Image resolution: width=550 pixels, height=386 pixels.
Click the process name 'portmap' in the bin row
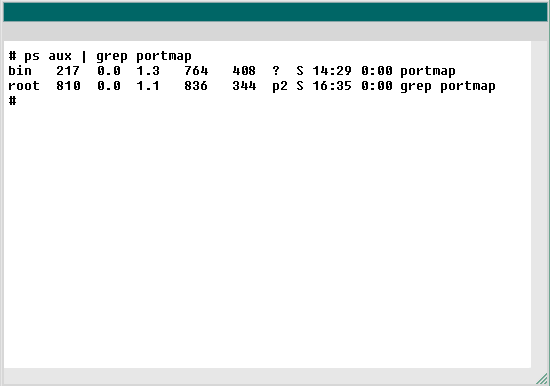pyautogui.click(x=428, y=72)
